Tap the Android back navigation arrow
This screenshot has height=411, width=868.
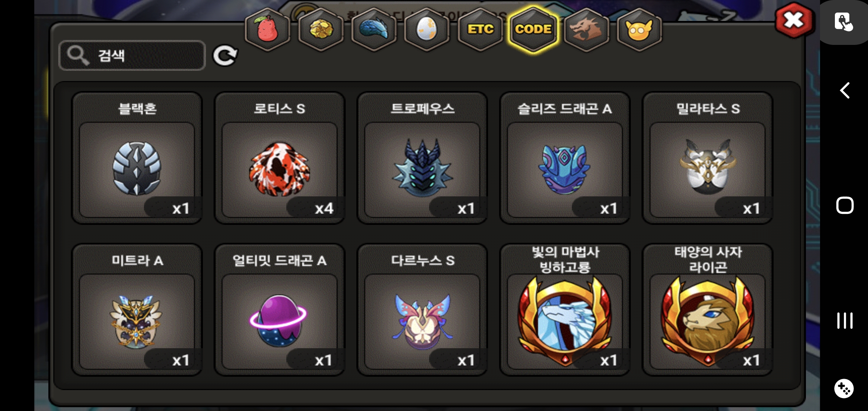844,91
